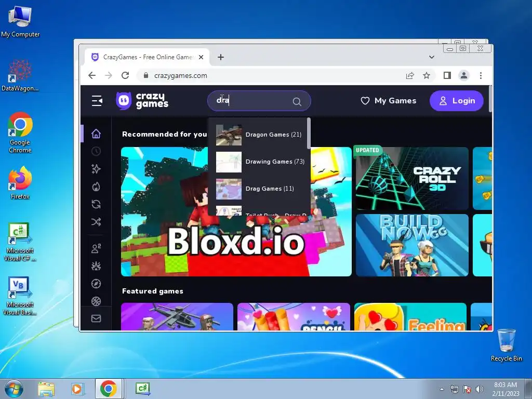
Task: Open the Microsoft Visual C# desktop shortcut
Action: (20, 242)
